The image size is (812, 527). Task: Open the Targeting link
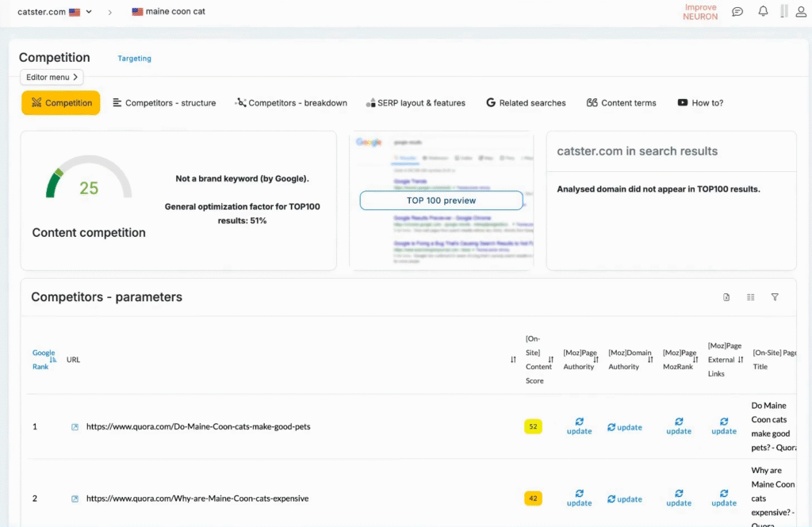coord(134,59)
